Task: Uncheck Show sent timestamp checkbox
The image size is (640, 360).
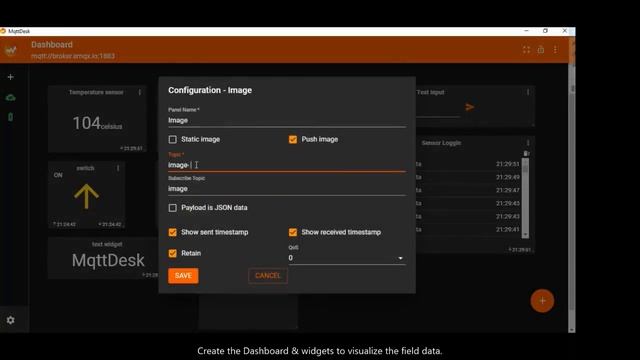Action: pos(173,232)
